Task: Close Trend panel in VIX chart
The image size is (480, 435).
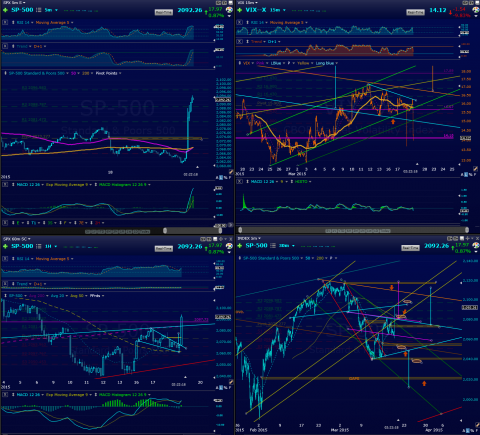Action: [239, 42]
